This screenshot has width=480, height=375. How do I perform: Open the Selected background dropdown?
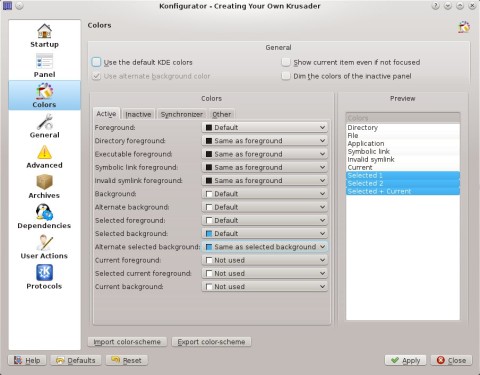265,233
